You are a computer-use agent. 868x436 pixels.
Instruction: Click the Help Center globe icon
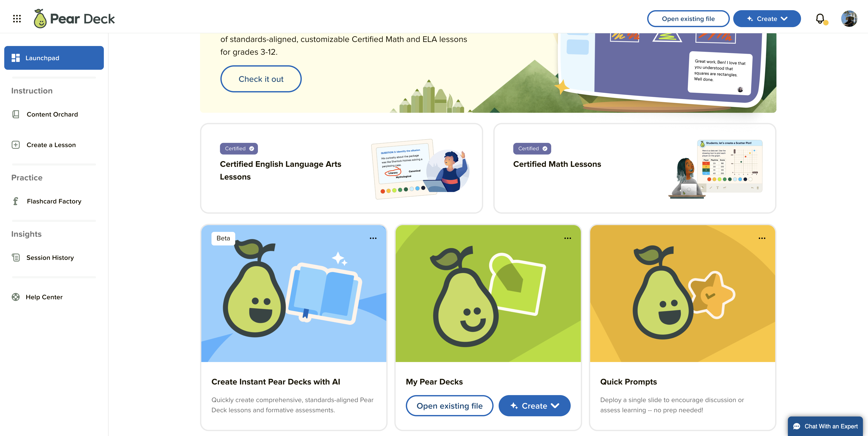15,296
